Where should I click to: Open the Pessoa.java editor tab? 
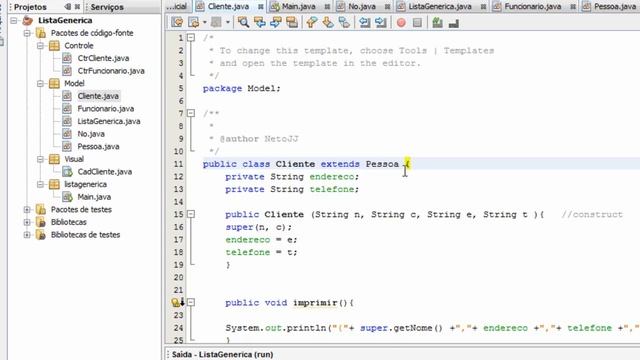tap(614, 7)
